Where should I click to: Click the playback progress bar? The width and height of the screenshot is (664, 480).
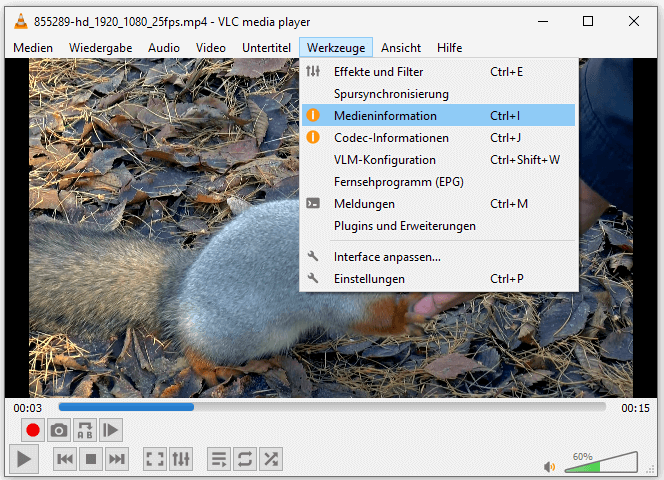coord(332,407)
